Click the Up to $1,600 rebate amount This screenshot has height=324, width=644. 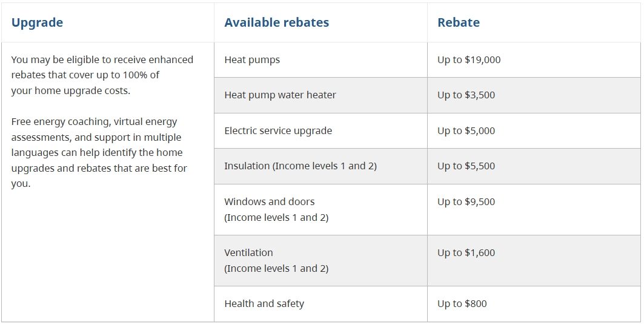(466, 252)
